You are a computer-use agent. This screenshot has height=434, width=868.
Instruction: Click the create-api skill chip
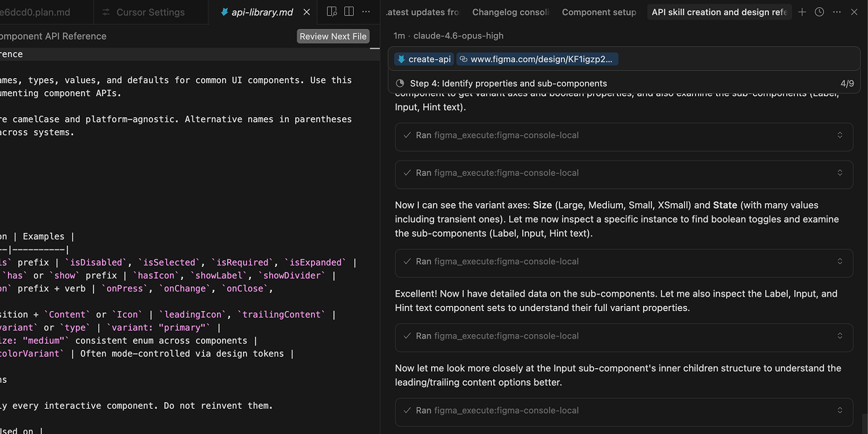[x=424, y=59]
